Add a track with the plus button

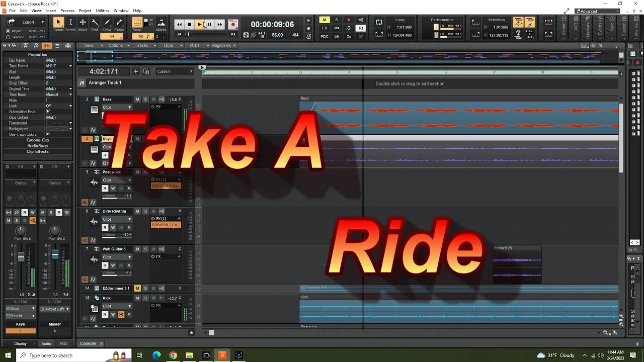[x=135, y=71]
